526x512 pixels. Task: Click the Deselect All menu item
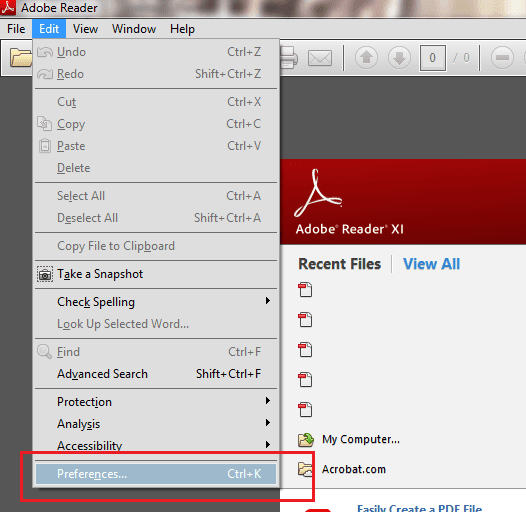[x=156, y=218]
